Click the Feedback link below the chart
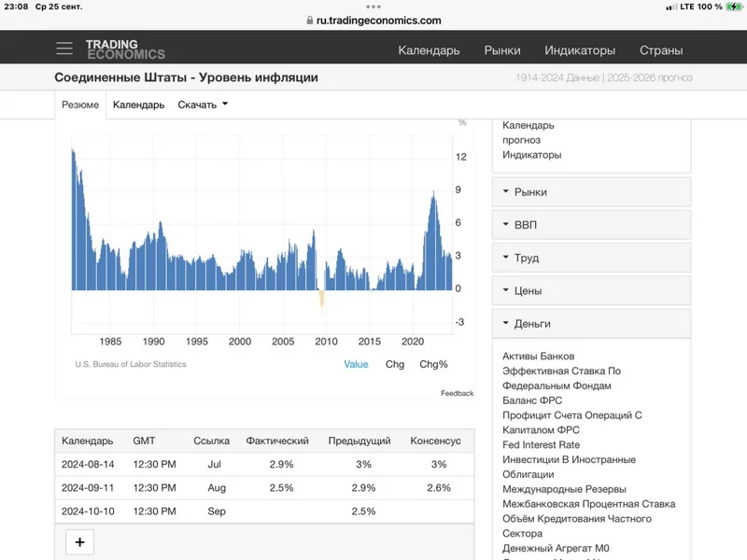 (457, 393)
